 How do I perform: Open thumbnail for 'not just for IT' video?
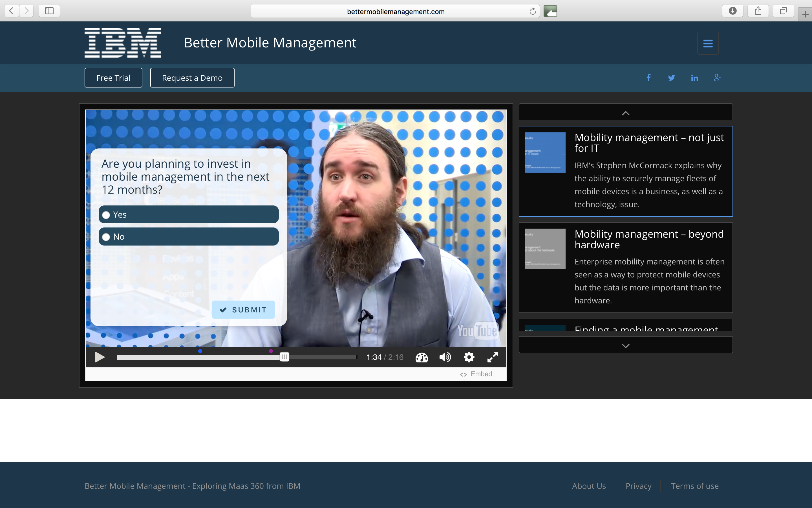(x=545, y=152)
